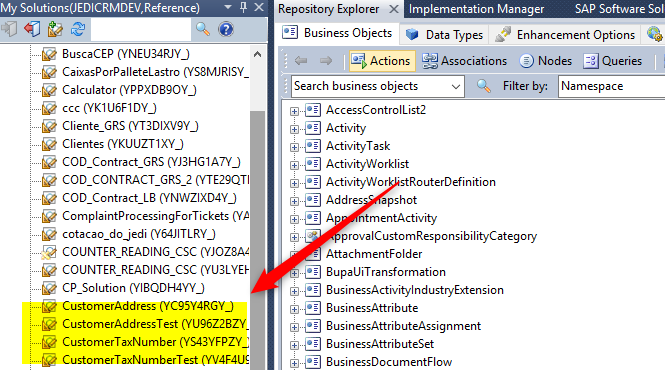Viewport: 665px width, 370px height.
Task: Expand the BusinessAttribute node
Action: [x=294, y=309]
